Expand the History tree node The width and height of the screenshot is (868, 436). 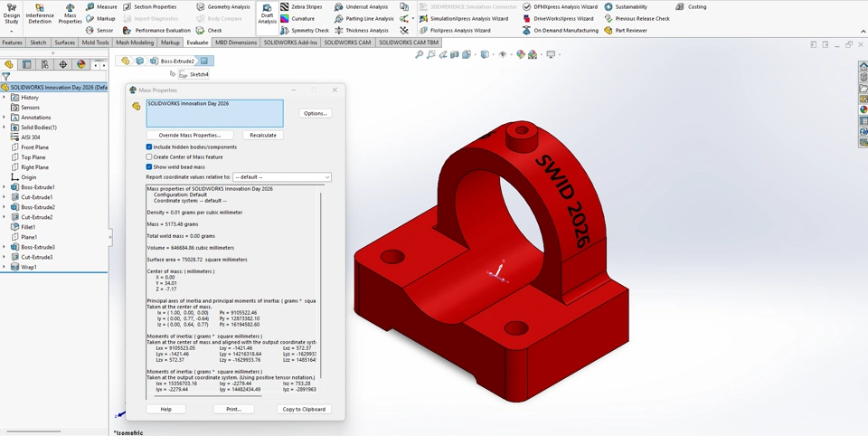[4, 97]
